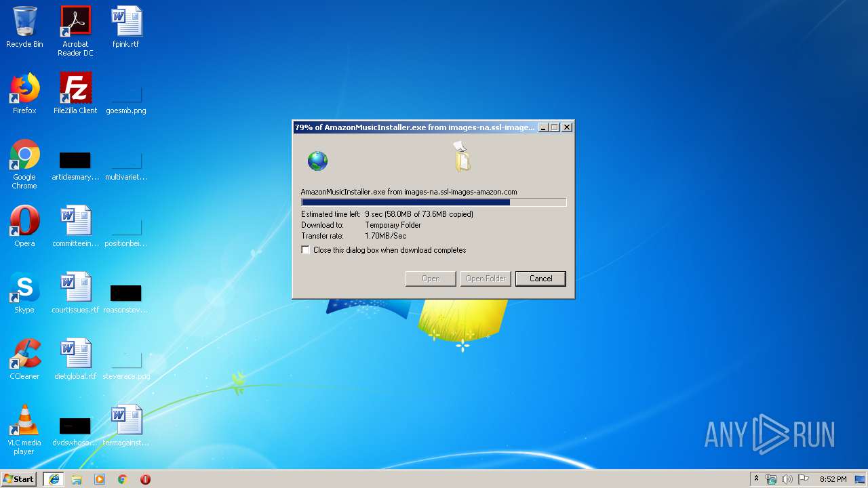Open the Recycle Bin desktop icon

[24, 27]
